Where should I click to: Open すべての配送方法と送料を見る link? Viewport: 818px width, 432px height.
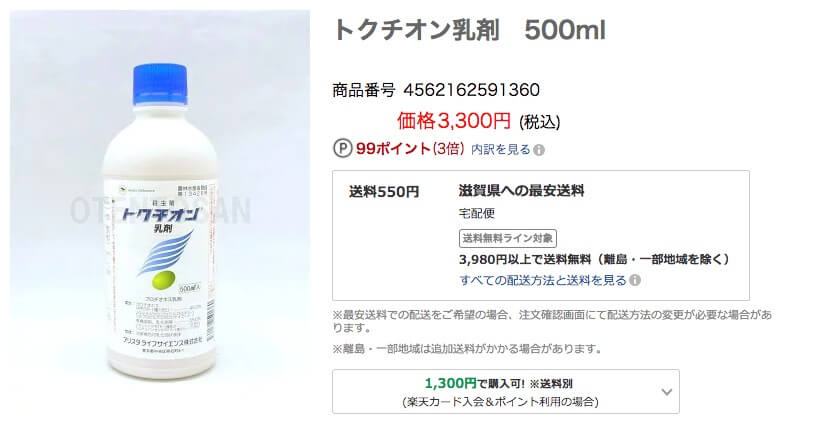[543, 280]
